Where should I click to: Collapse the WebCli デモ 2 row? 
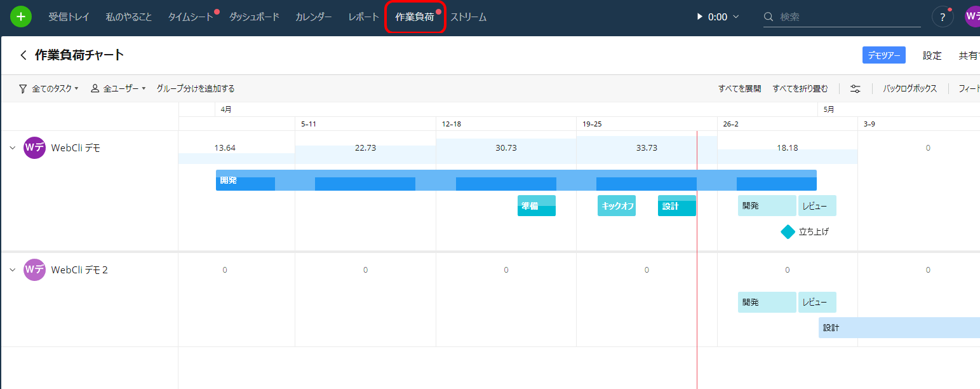coord(11,270)
